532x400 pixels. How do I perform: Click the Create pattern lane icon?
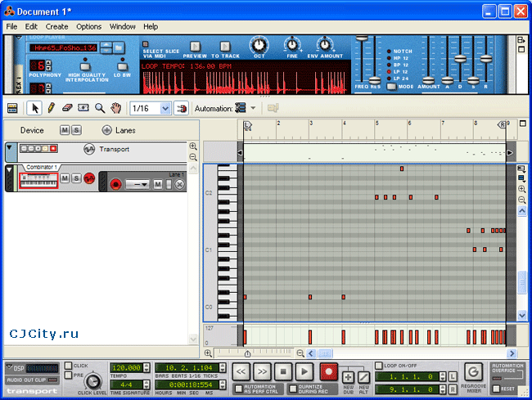click(x=273, y=108)
